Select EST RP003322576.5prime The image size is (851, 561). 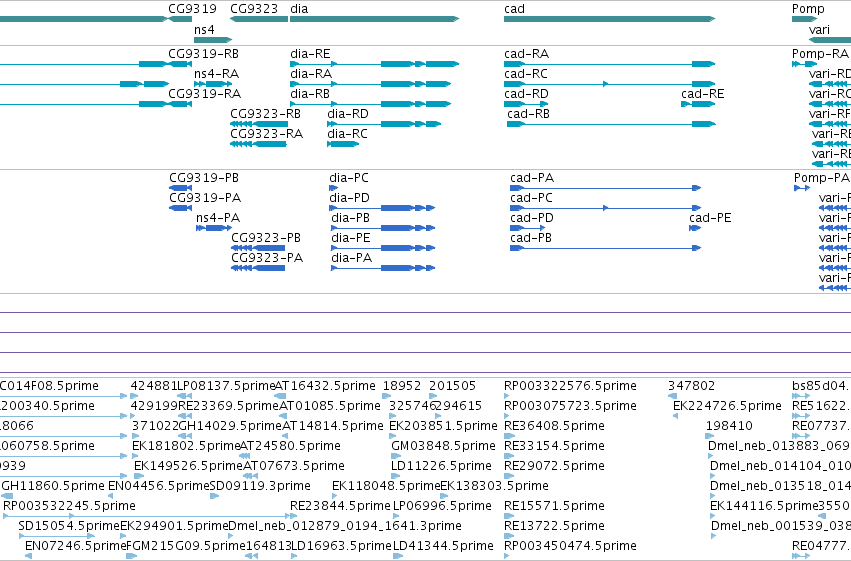(570, 386)
